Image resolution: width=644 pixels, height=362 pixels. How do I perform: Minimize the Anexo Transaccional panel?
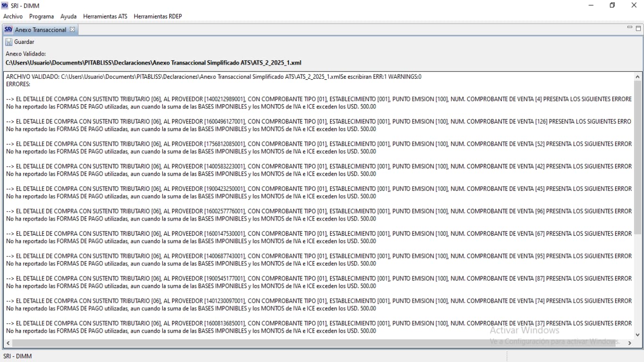pyautogui.click(x=630, y=28)
